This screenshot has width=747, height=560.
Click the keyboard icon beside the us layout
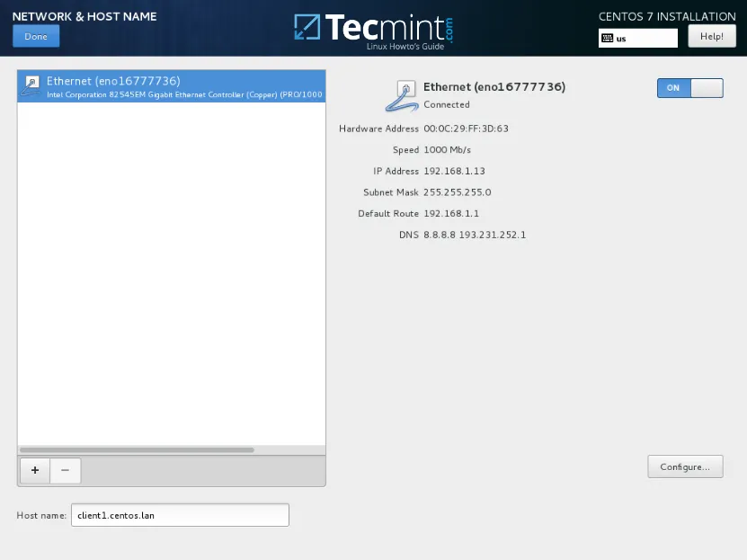609,39
